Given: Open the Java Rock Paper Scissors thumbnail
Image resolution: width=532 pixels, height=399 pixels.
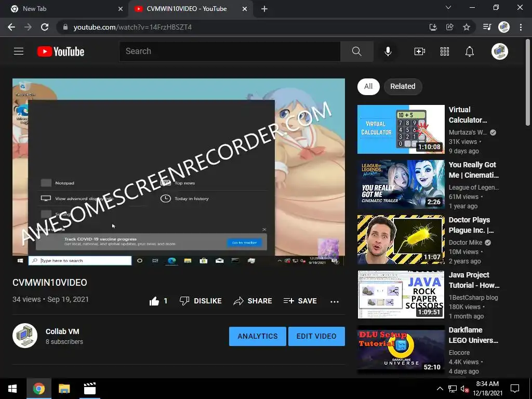Looking at the screenshot, I should (401, 295).
